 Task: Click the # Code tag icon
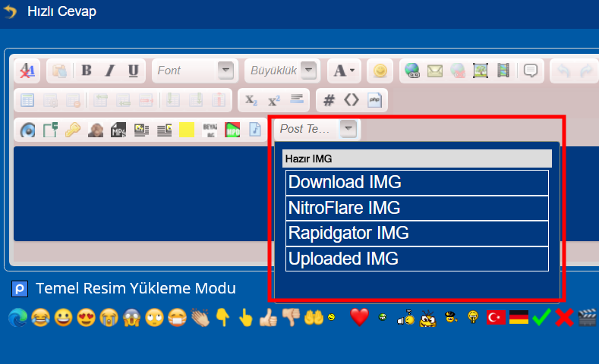pos(329,100)
